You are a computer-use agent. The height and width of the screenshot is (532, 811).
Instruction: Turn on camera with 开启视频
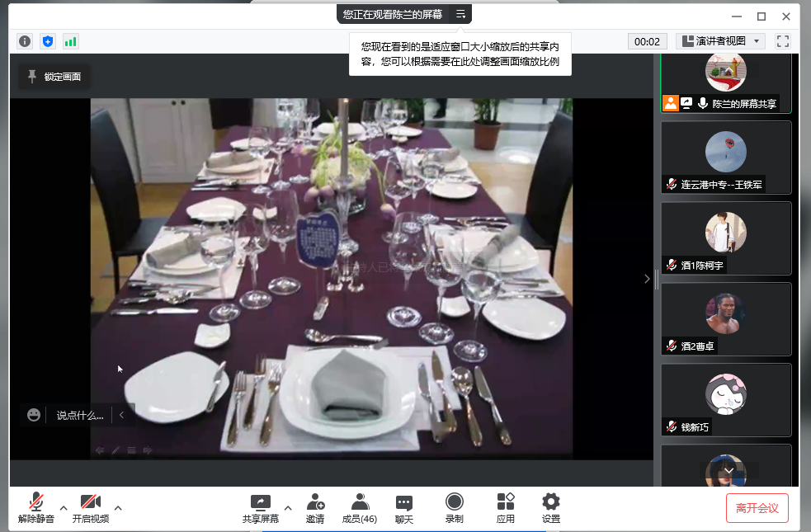[x=90, y=508]
